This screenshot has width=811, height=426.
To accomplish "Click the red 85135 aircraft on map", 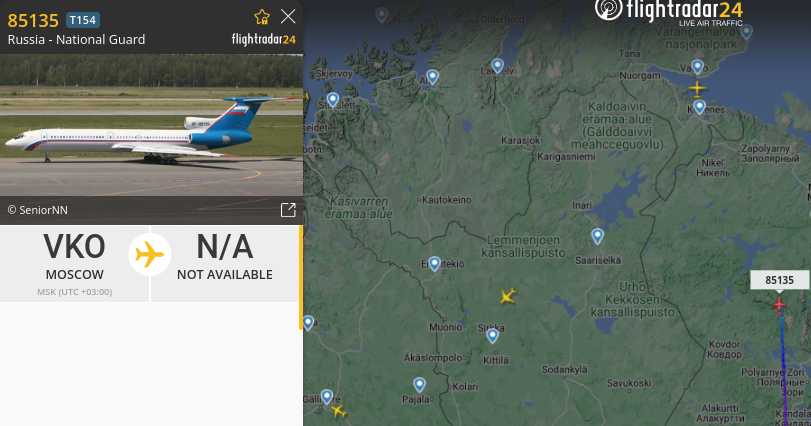I will [779, 304].
